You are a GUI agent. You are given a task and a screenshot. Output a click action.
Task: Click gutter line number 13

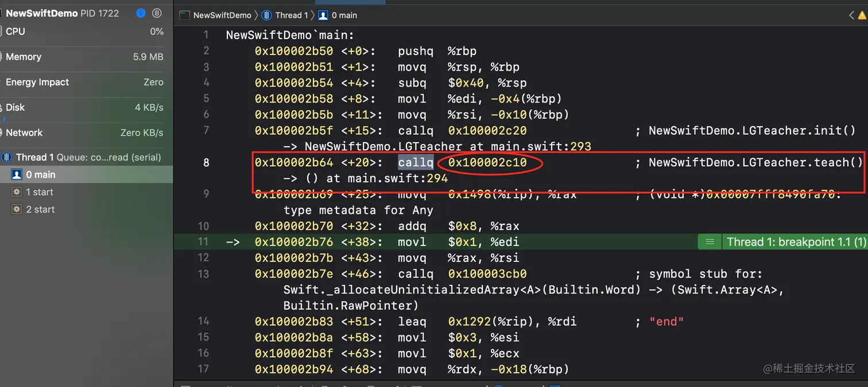coord(203,274)
